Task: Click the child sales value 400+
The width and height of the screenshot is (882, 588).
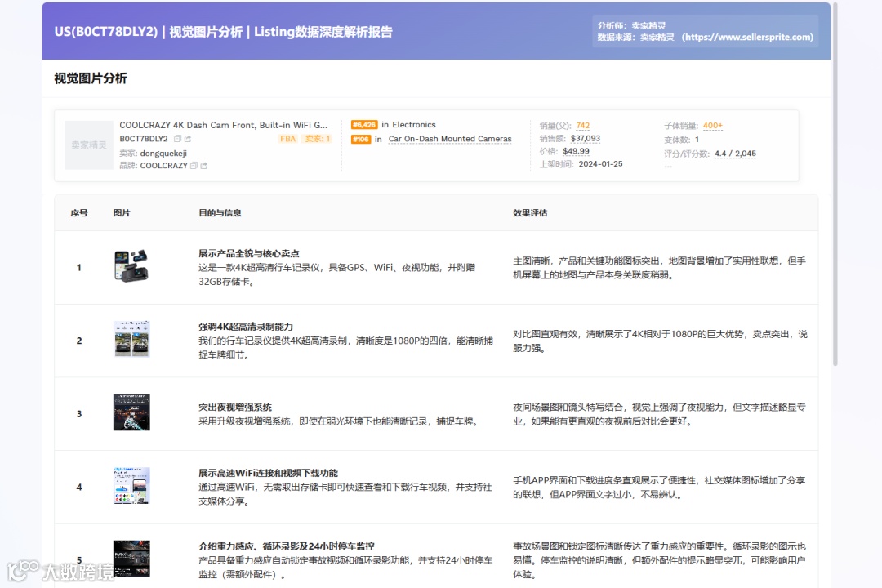Action: (713, 126)
